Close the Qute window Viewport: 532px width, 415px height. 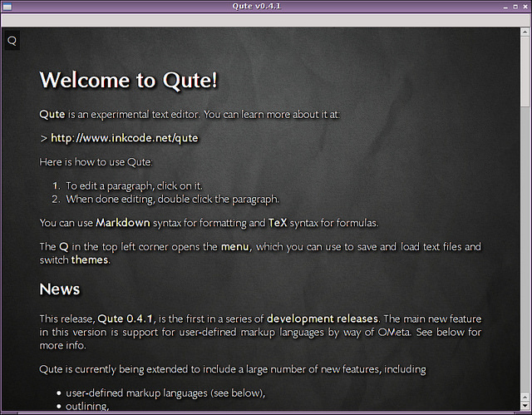click(x=524, y=6)
